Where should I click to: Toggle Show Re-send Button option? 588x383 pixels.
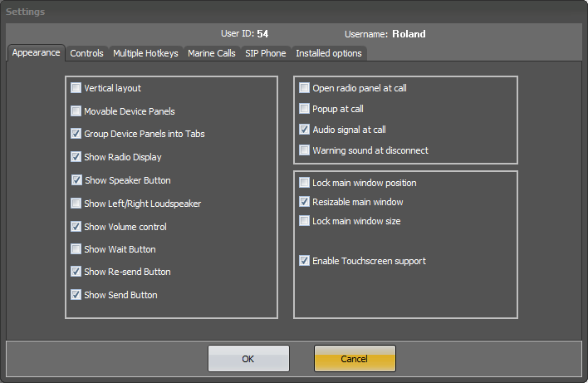point(76,272)
